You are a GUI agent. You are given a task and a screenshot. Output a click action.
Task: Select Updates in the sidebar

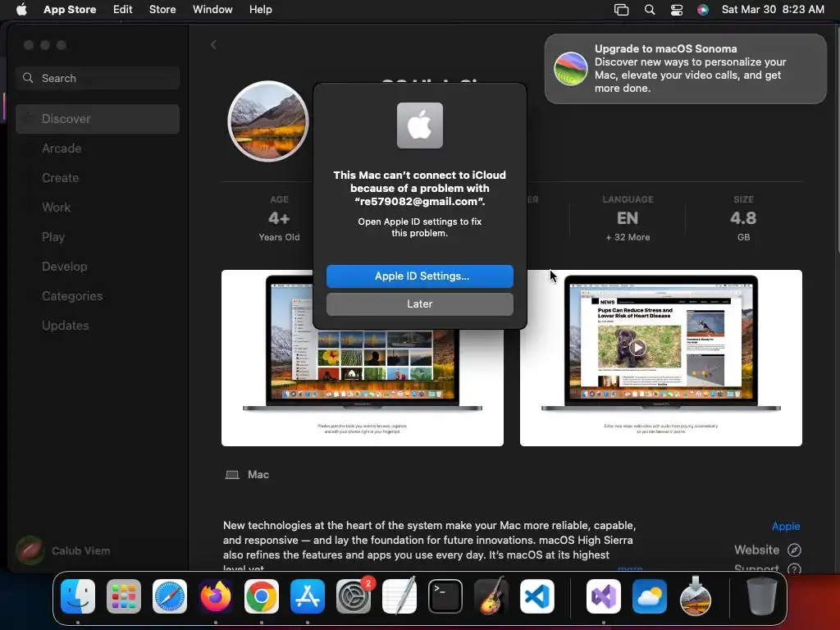[98, 325]
